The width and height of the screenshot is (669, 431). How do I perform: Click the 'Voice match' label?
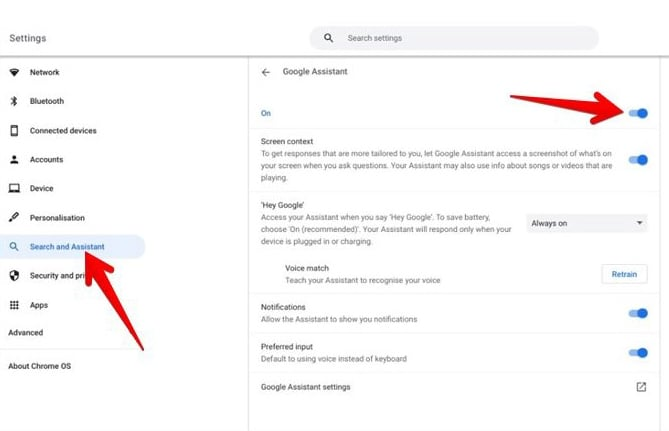tap(307, 268)
